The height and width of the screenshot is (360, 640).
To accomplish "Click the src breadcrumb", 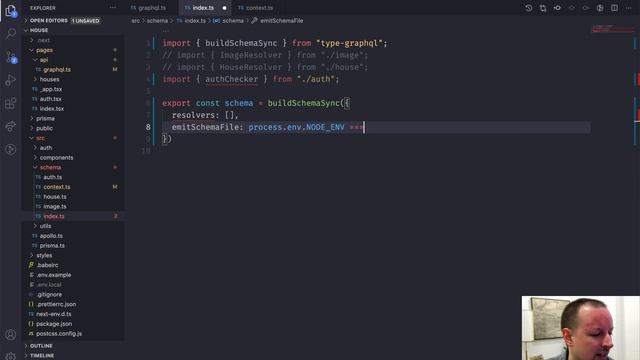I will pyautogui.click(x=136, y=20).
